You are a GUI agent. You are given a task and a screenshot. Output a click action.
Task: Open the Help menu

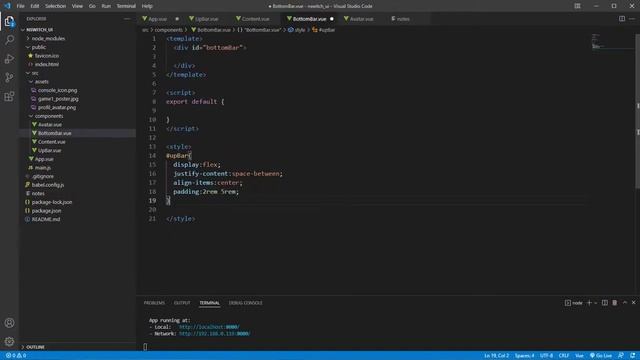(x=147, y=6)
